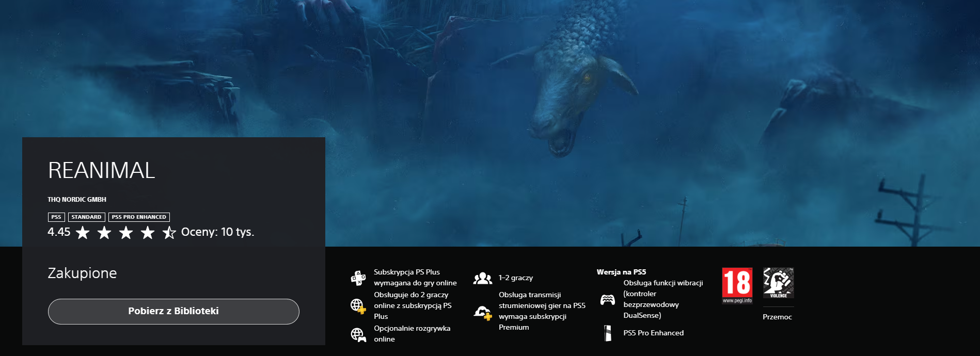The width and height of the screenshot is (980, 356).
Task: Click the PEGI 18 age rating badge
Action: point(737,285)
